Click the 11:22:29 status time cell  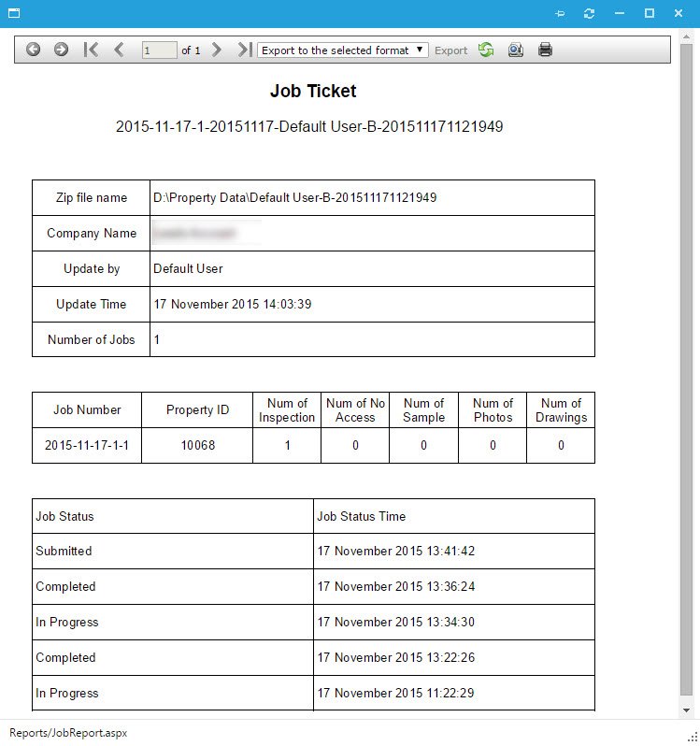tap(454, 694)
